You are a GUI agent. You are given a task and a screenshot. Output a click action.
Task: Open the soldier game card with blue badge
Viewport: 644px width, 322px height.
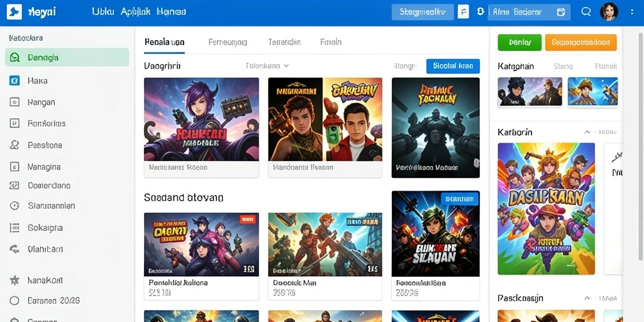pyautogui.click(x=436, y=234)
